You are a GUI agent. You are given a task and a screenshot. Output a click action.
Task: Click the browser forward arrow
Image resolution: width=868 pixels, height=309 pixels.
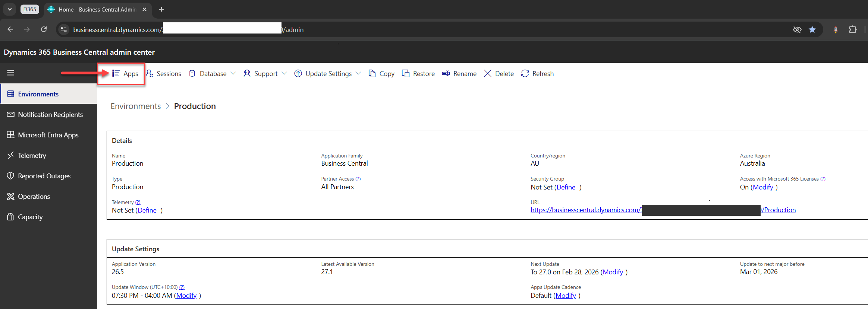pyautogui.click(x=27, y=29)
